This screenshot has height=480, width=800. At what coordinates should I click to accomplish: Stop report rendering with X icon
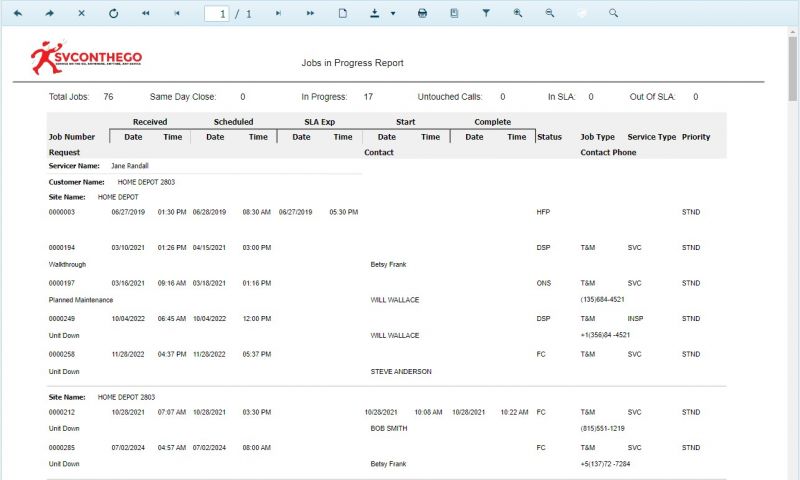click(x=82, y=13)
